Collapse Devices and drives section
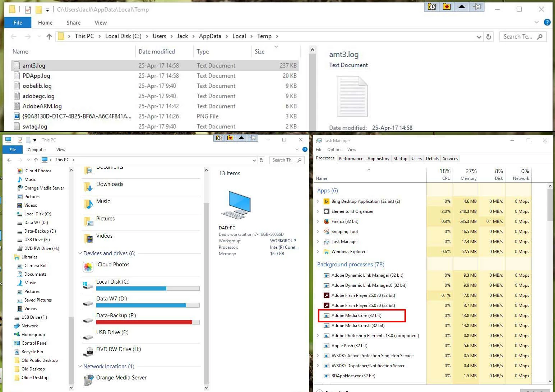555x392 pixels. click(80, 253)
